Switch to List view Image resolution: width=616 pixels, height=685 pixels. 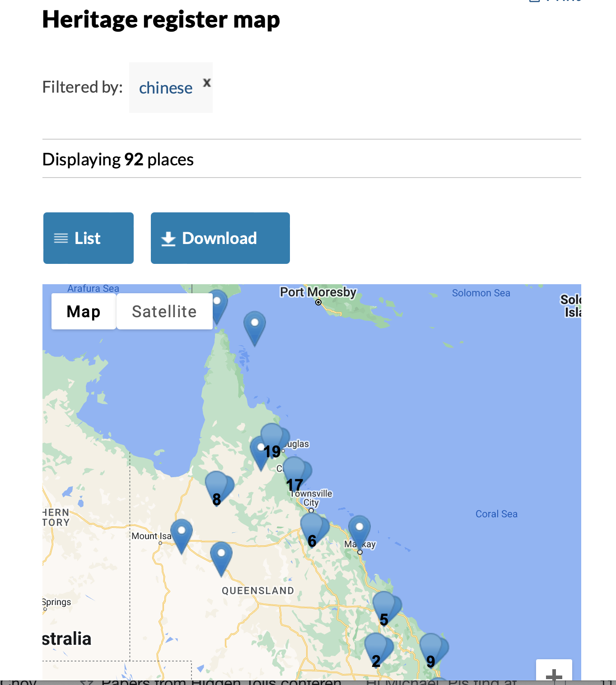click(89, 238)
